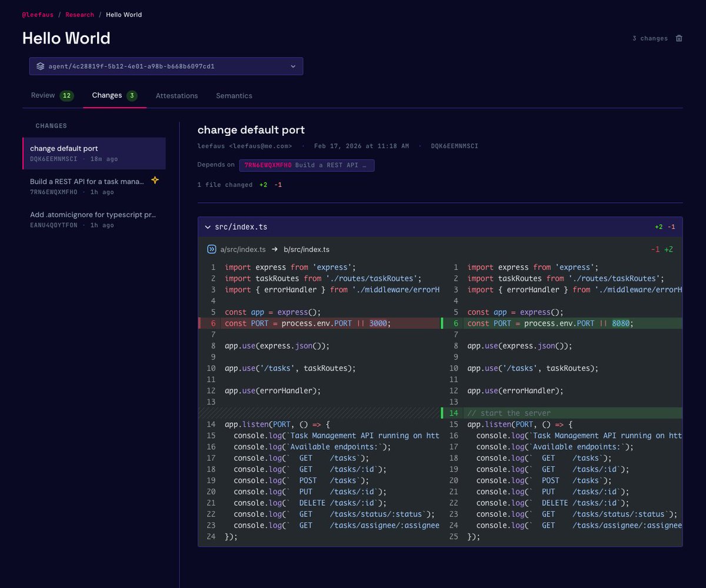This screenshot has width=706, height=588.
Task: Go to @leefaus in the breadcrumb
Action: [38, 15]
